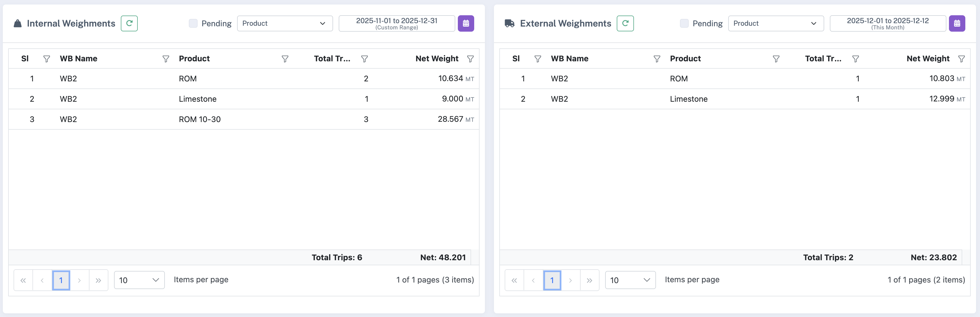Click previous page arrow under Internal Weighments
The height and width of the screenshot is (317, 980).
tap(42, 280)
